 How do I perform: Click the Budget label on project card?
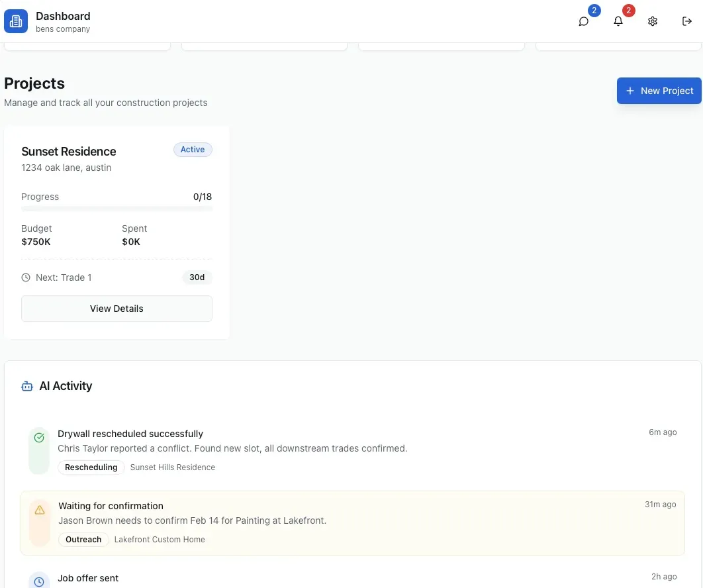pos(36,228)
